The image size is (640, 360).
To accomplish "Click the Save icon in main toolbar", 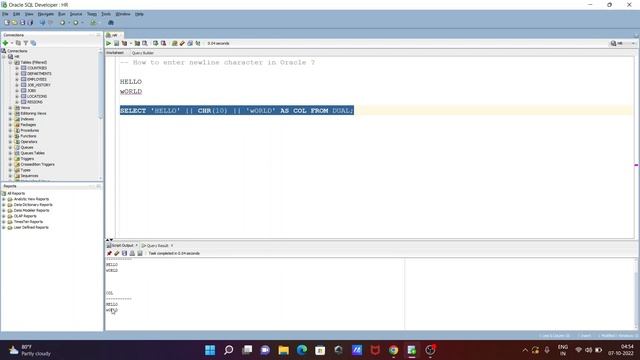I will [x=22, y=23].
